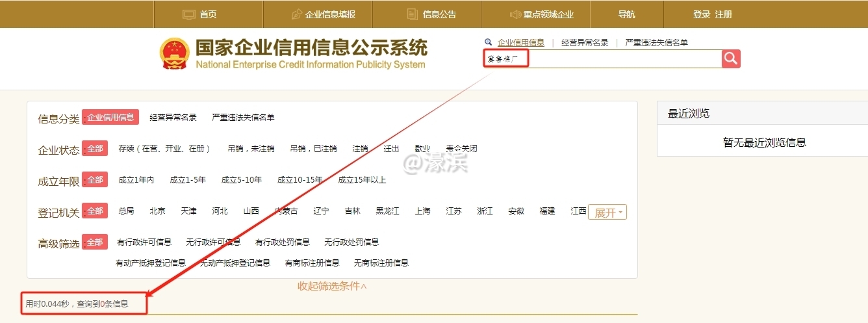Choose 黑龙江 registration authority
Screen dimensions: 868x323
[387, 211]
